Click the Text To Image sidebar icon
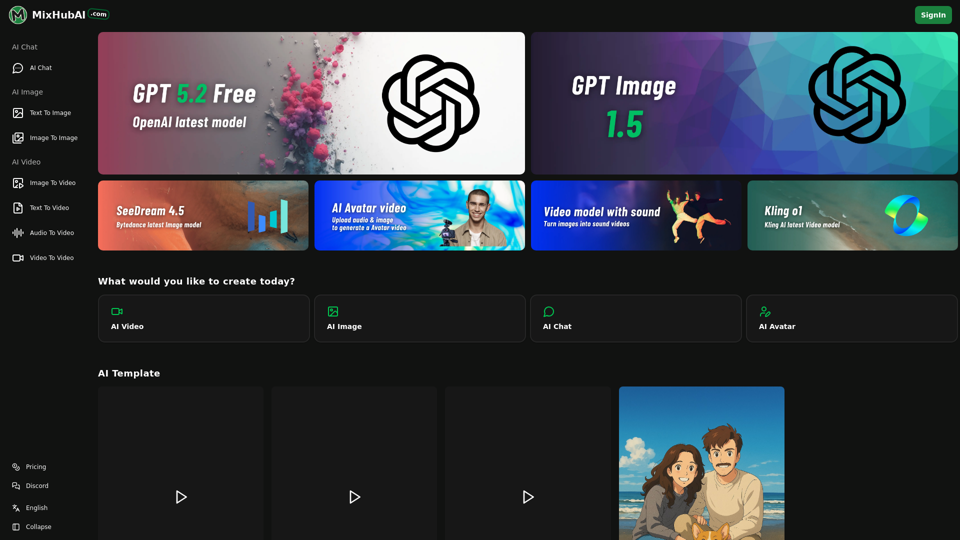Image resolution: width=960 pixels, height=540 pixels. click(x=18, y=113)
